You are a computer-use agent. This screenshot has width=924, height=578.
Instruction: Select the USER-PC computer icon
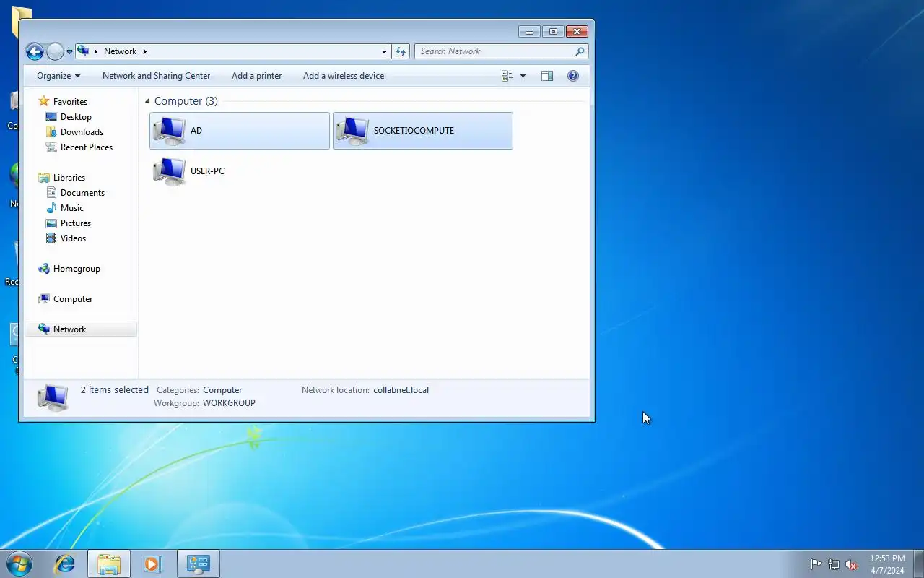(x=170, y=172)
